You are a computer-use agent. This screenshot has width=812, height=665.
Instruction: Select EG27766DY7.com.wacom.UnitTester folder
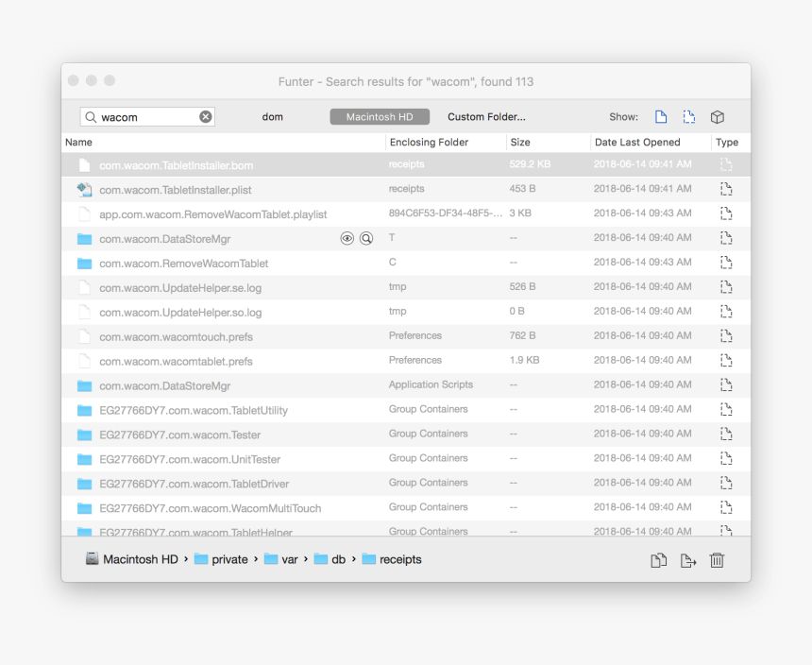(x=406, y=459)
